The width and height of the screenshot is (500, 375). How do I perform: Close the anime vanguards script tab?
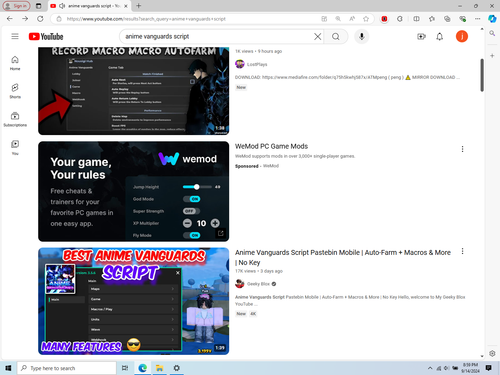[x=126, y=6]
